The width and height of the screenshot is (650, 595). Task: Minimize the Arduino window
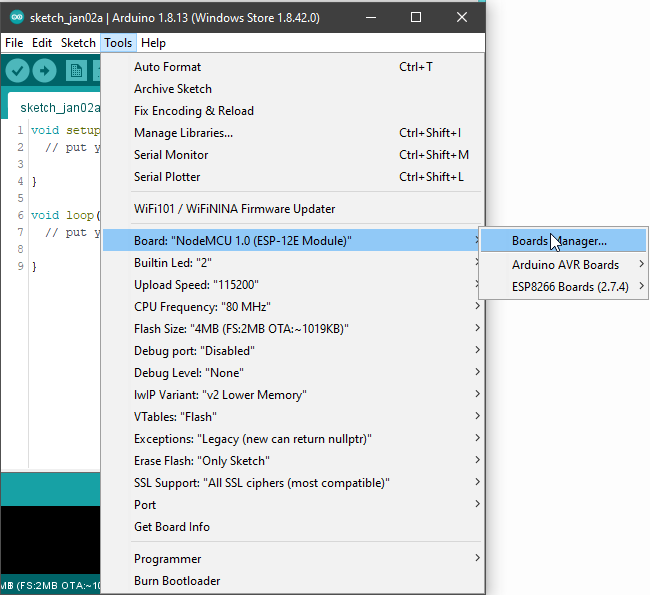pyautogui.click(x=371, y=17)
